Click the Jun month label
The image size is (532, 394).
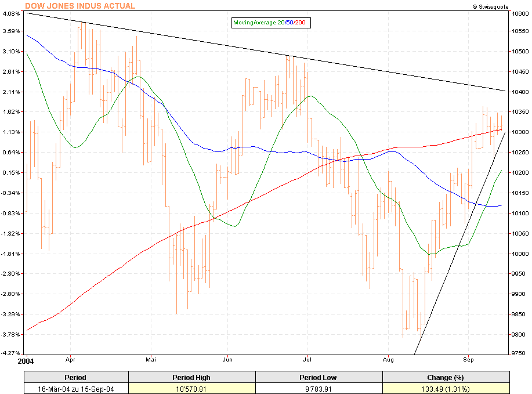227,360
